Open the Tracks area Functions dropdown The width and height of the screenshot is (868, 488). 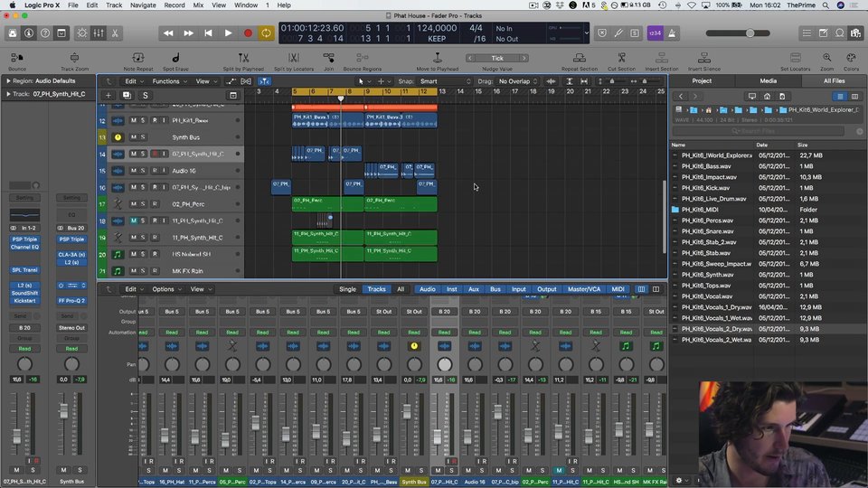tap(169, 81)
